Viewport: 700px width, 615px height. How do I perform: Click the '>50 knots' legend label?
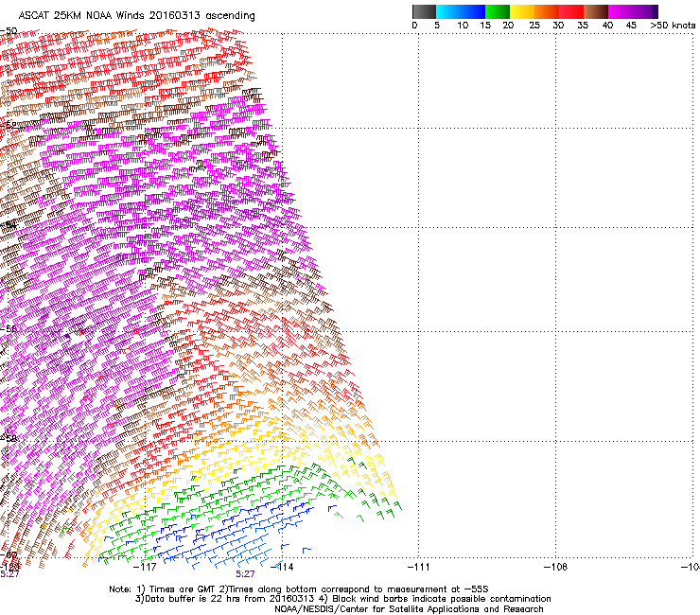673,26
